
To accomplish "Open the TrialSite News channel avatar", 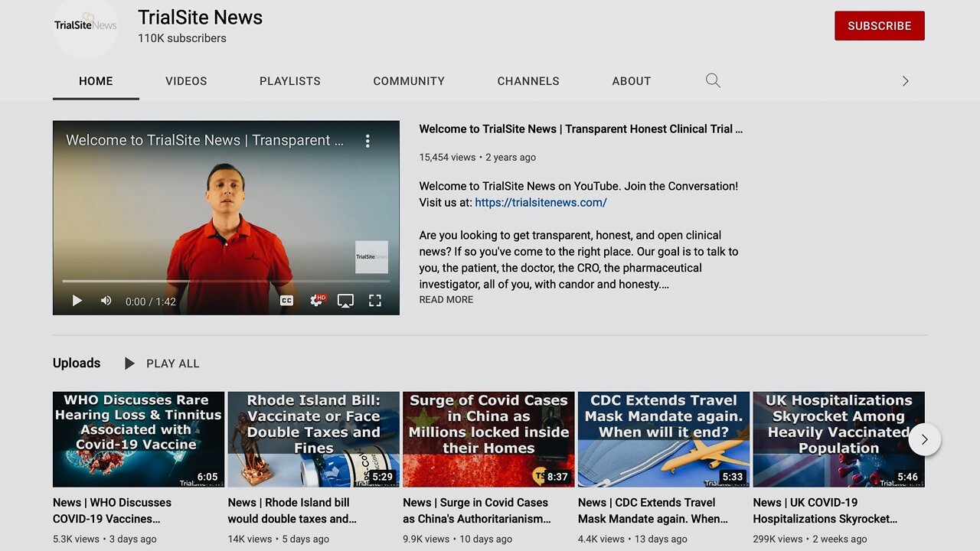I will tap(85, 25).
